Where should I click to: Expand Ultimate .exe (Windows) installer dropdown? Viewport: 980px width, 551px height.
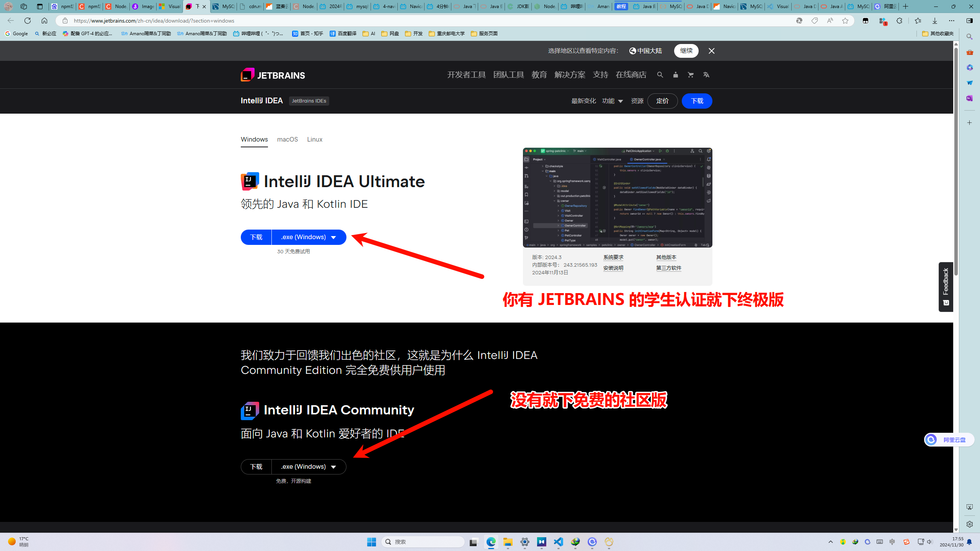[309, 237]
